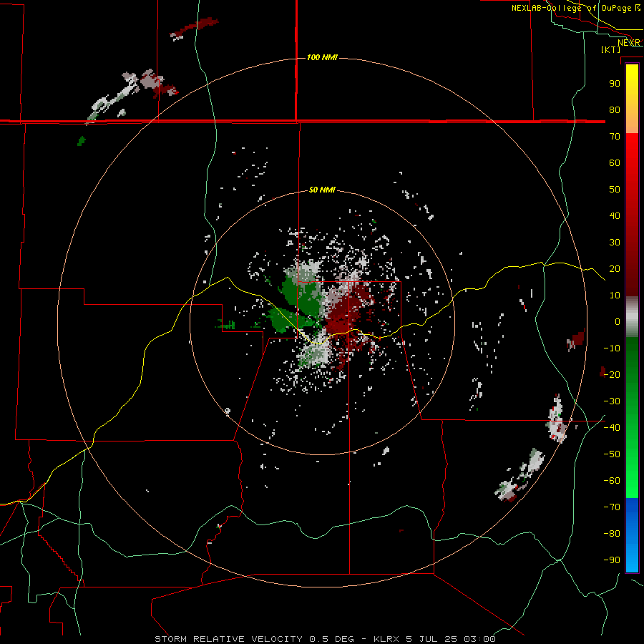Click the "-10" value on the velocity scale
The image size is (644, 644).
[612, 348]
